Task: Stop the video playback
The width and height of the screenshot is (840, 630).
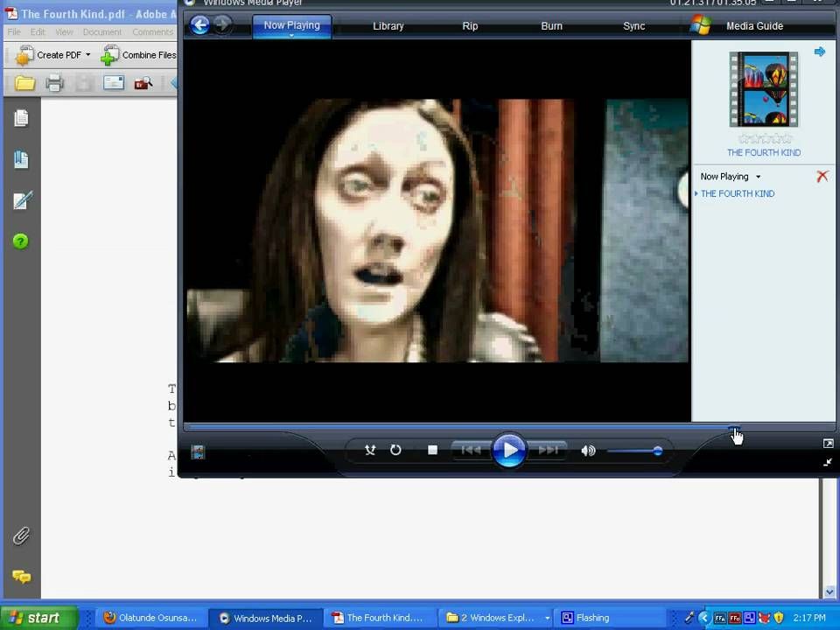Action: click(x=432, y=450)
